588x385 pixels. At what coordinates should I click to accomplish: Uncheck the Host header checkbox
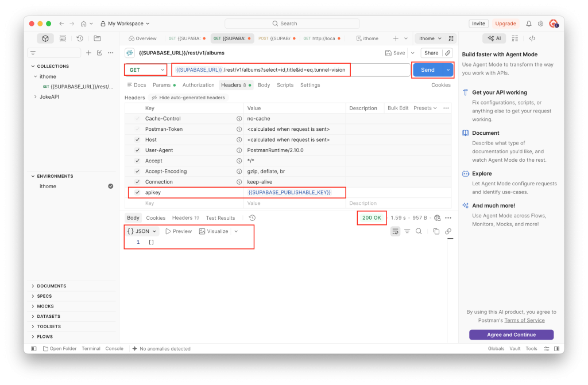(x=137, y=140)
